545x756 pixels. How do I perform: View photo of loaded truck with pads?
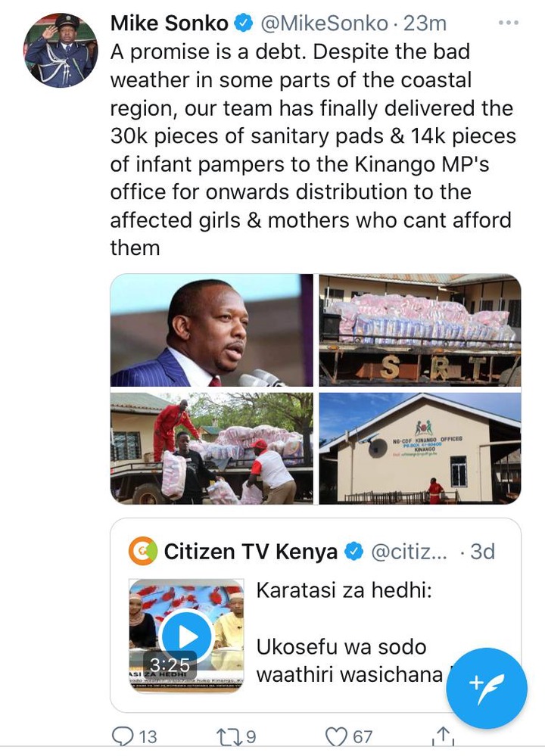click(x=420, y=330)
